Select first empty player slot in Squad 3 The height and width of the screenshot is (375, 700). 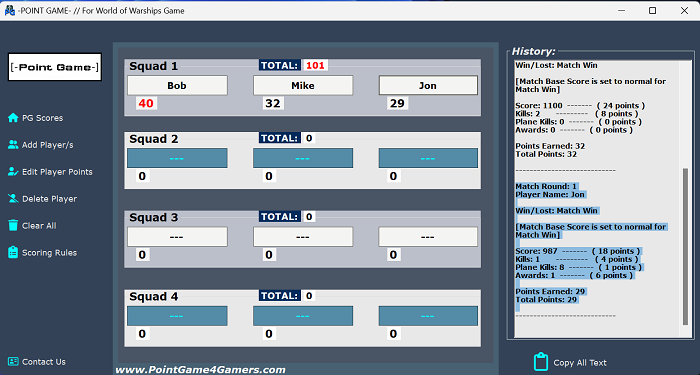(x=177, y=237)
